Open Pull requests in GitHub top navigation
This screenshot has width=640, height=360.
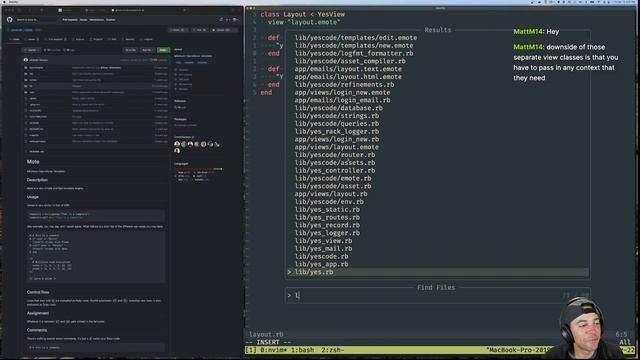pos(70,20)
